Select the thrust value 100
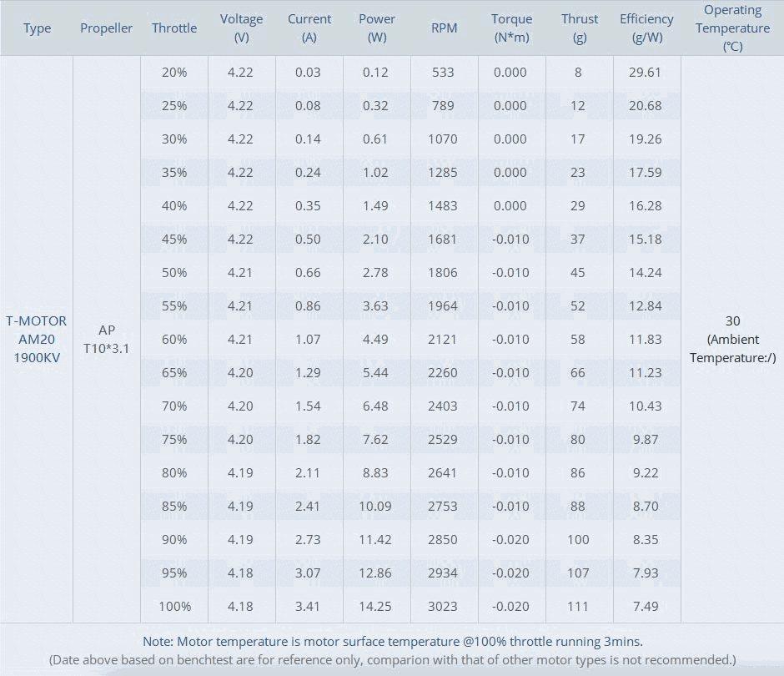784x676 pixels. [578, 540]
